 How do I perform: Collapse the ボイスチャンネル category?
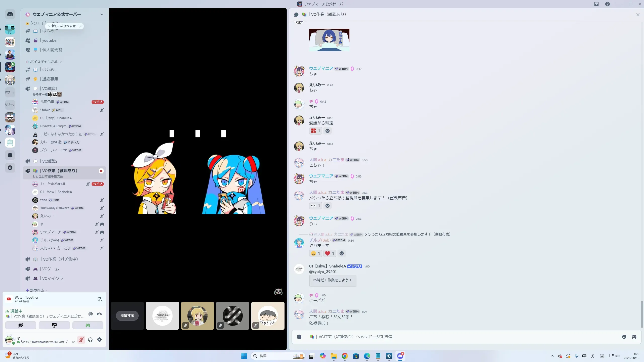point(44,62)
